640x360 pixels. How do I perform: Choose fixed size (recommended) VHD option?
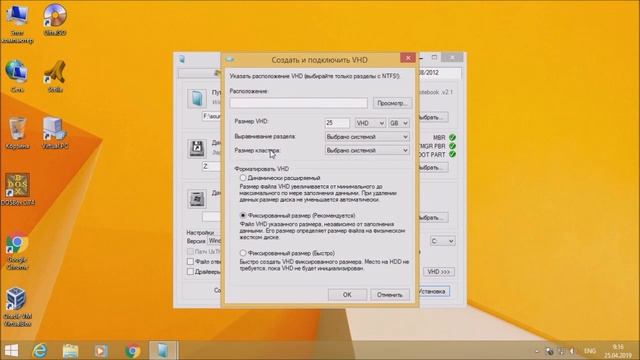coord(243,215)
